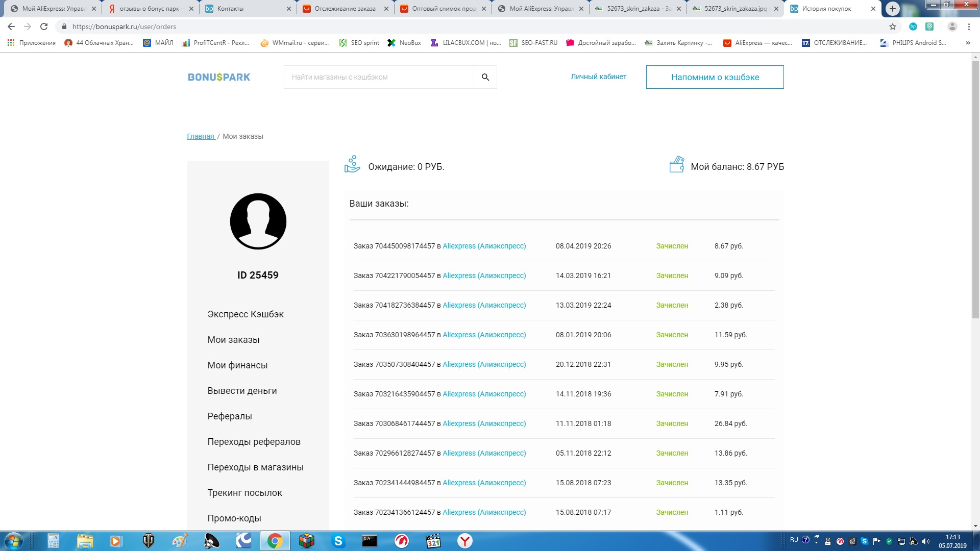The height and width of the screenshot is (551, 980).
Task: Open Chrome three-dot menu
Action: click(969, 27)
